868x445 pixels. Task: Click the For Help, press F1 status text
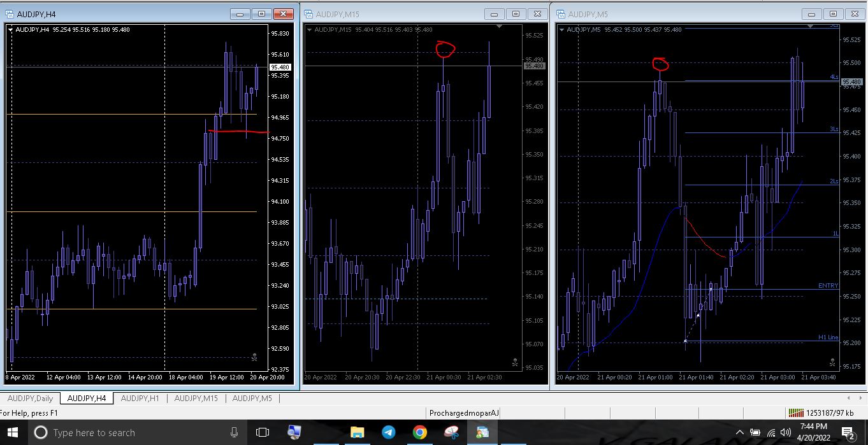pos(29,413)
